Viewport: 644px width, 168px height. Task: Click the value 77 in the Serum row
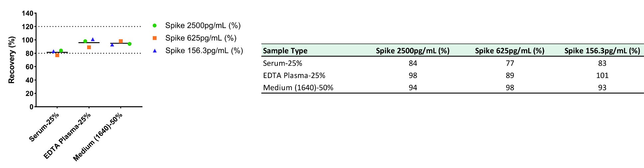[x=510, y=63]
